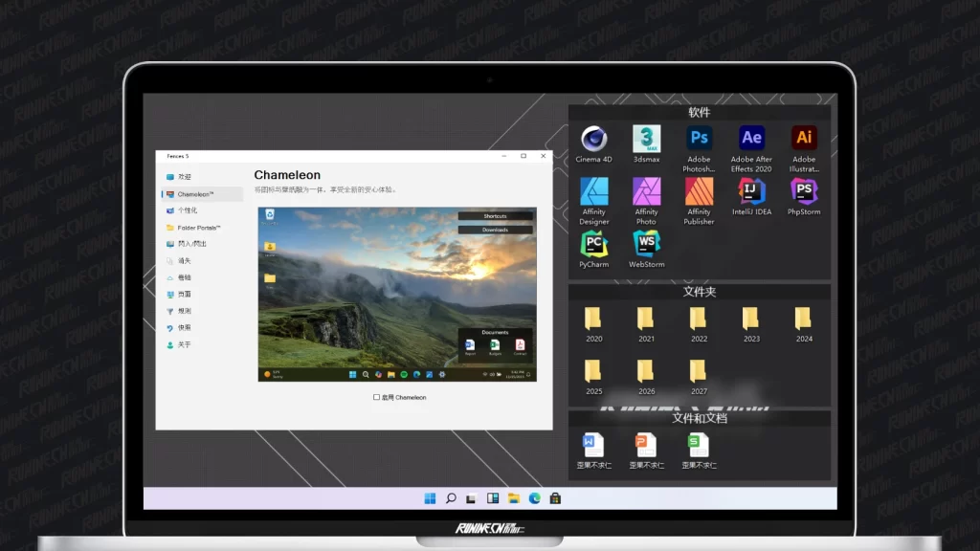Select the Adobe After Effects 2020 shortcut
Image resolution: width=980 pixels, height=551 pixels.
751,140
